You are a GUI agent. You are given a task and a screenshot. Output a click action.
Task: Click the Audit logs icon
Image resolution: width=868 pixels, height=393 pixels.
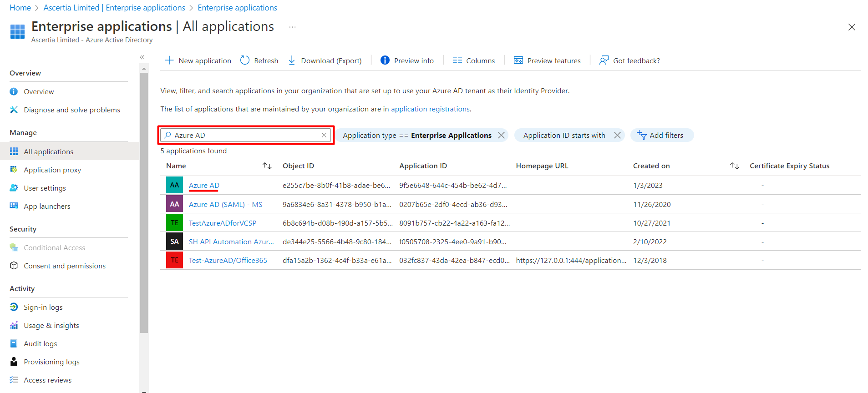pyautogui.click(x=14, y=343)
